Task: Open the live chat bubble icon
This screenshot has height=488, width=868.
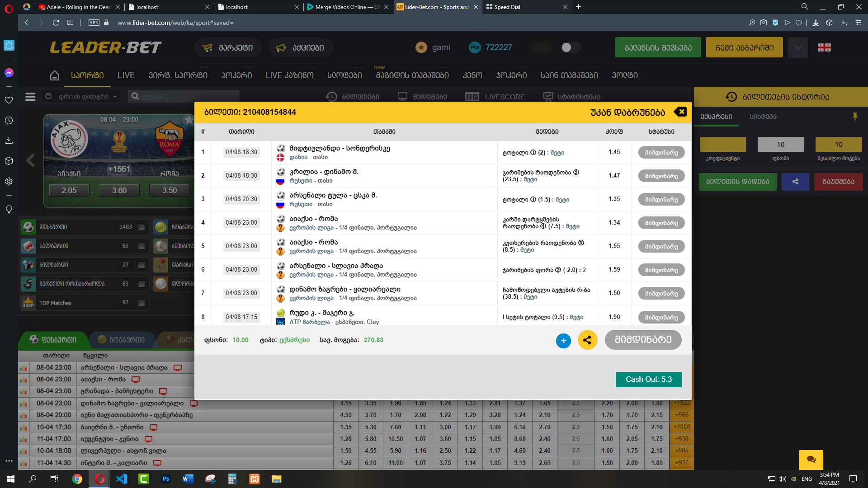Action: [811, 460]
